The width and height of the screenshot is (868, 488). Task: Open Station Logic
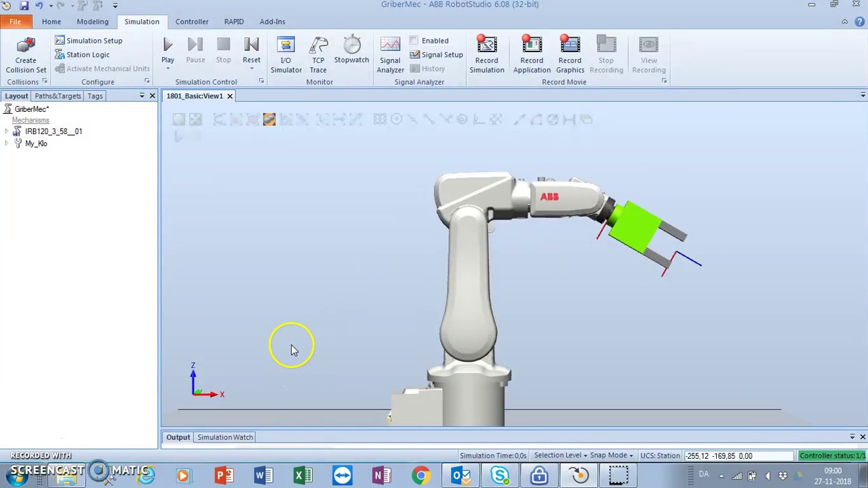pos(82,55)
